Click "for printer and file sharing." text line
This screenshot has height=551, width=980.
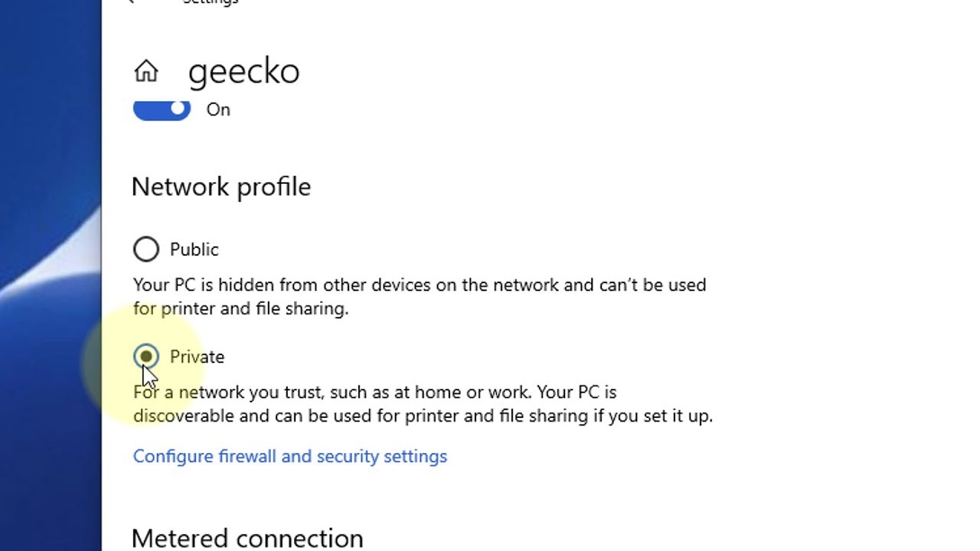click(240, 308)
